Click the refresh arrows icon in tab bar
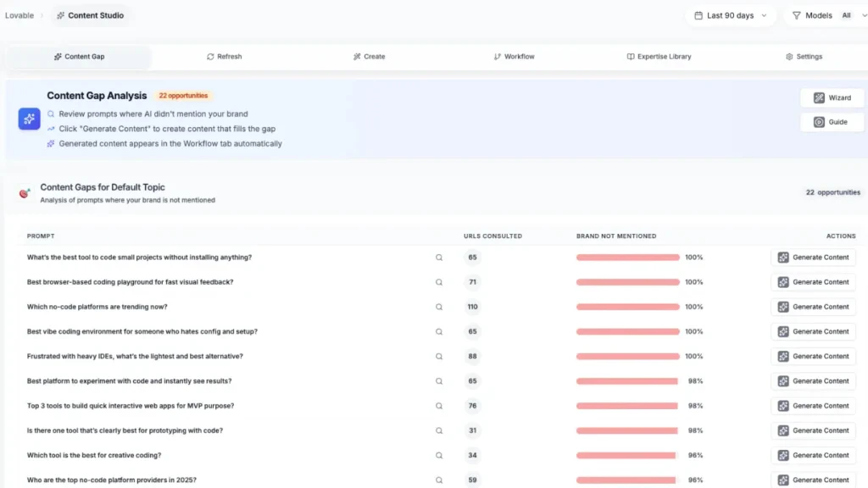This screenshot has height=488, width=868. pos(210,57)
